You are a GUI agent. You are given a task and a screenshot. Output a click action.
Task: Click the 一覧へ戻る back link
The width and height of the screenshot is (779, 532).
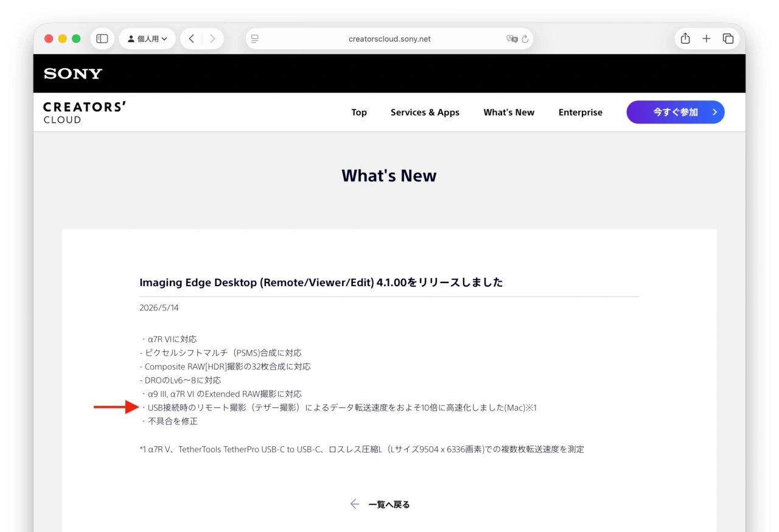(380, 504)
